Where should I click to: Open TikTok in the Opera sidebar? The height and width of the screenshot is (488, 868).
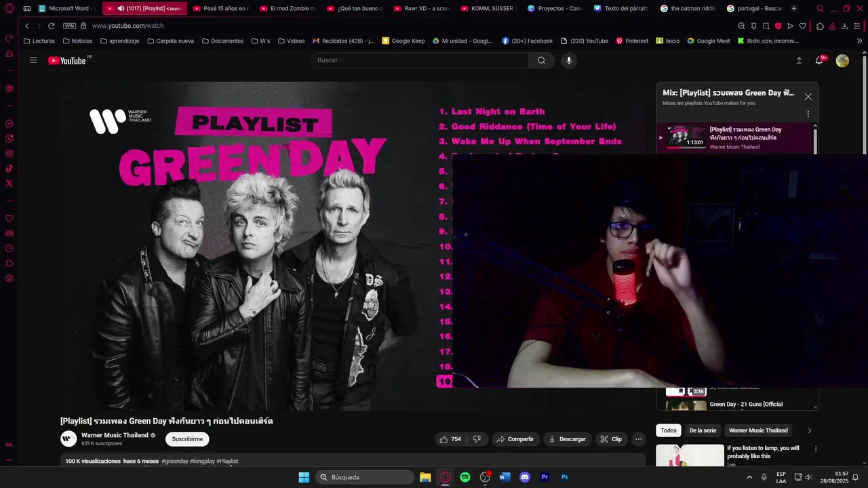pyautogui.click(x=9, y=169)
